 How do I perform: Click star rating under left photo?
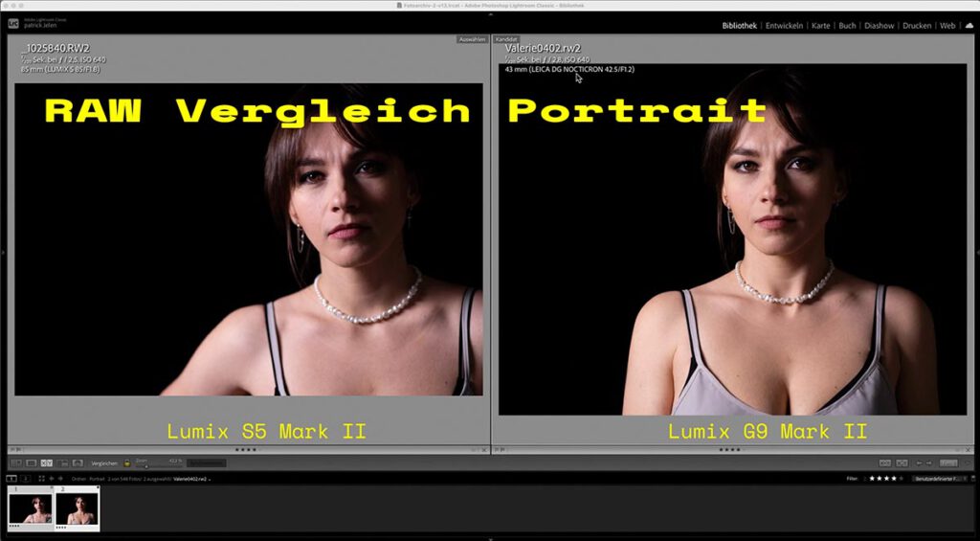click(246, 450)
